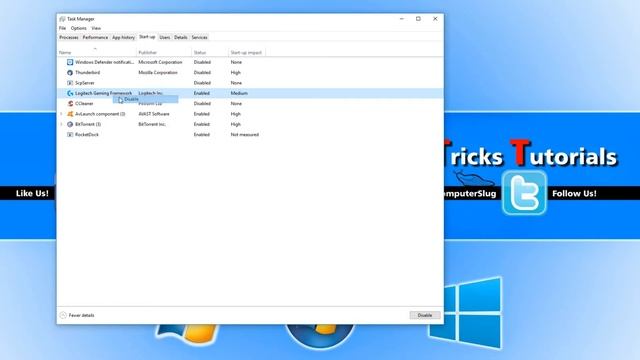
Task: Click the CCleaner app icon
Action: 70,104
